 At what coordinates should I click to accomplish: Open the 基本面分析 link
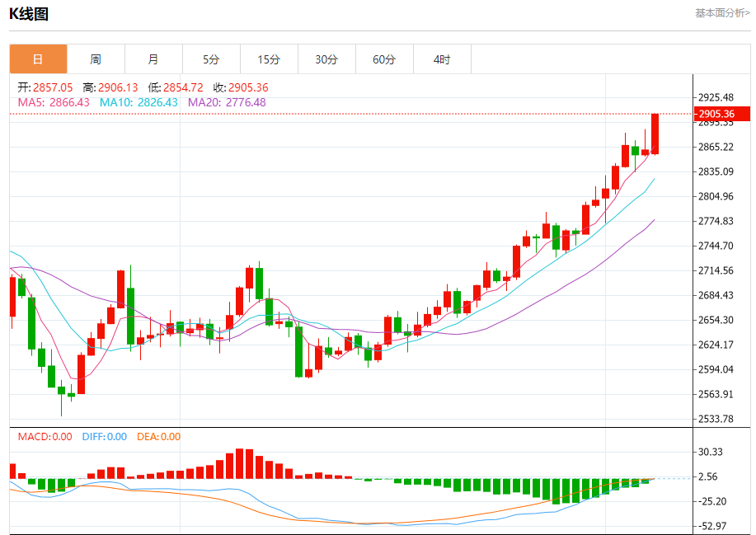click(722, 13)
